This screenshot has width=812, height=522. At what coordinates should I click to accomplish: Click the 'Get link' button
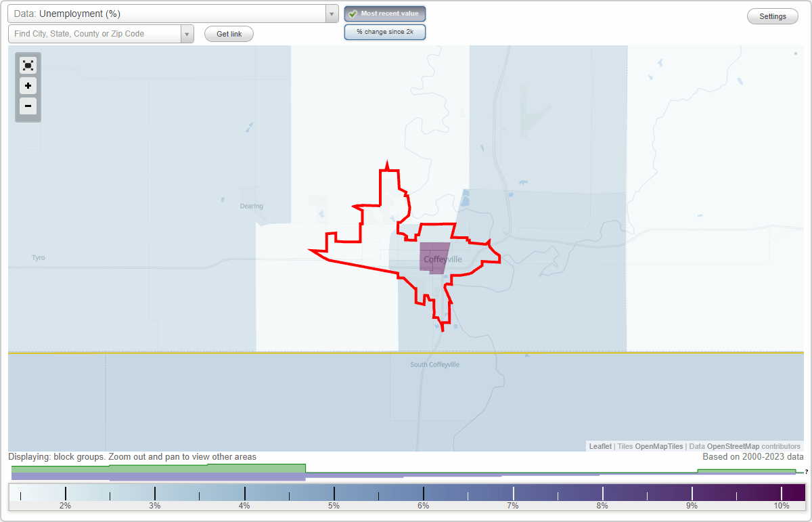coord(229,34)
